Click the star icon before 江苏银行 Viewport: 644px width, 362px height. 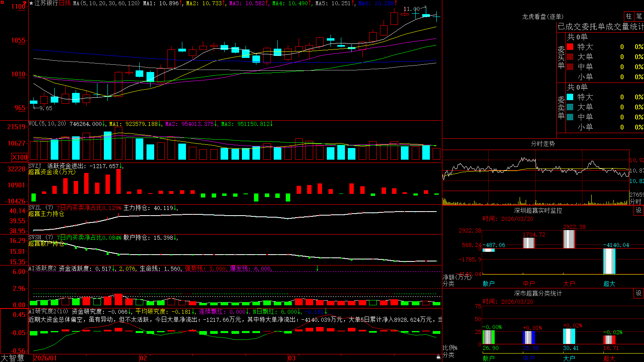click(x=31, y=3)
